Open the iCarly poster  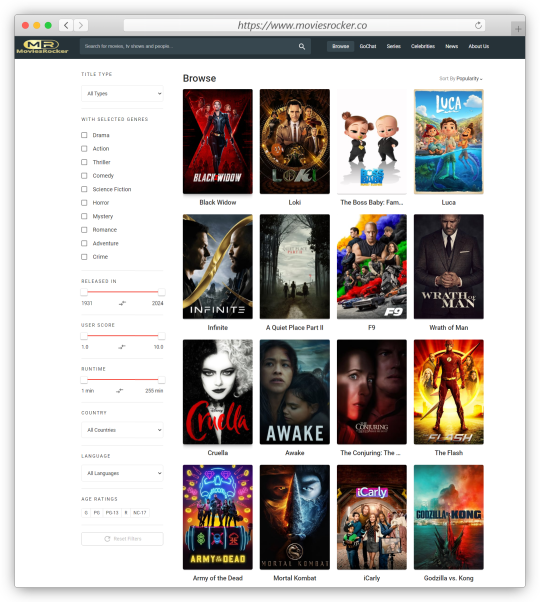(x=372, y=517)
